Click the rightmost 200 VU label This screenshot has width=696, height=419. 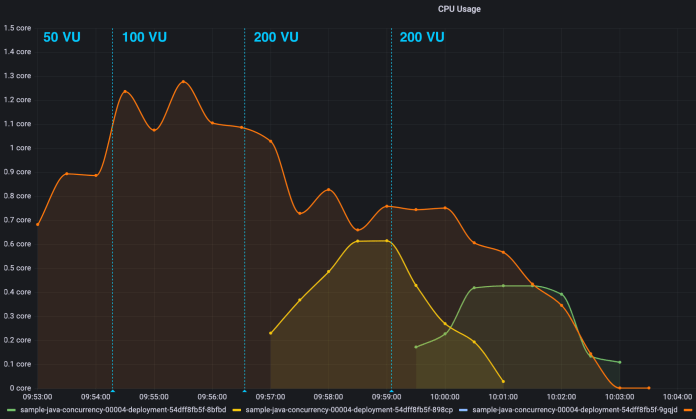[x=422, y=37]
